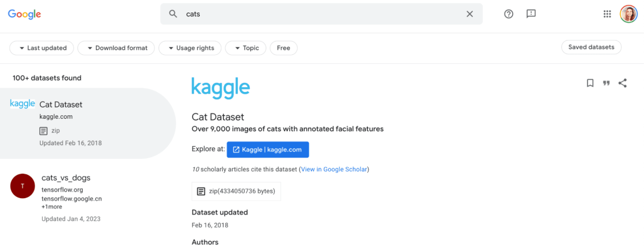644x246 pixels.
Task: Share the dataset via share icon
Action: [x=623, y=84]
